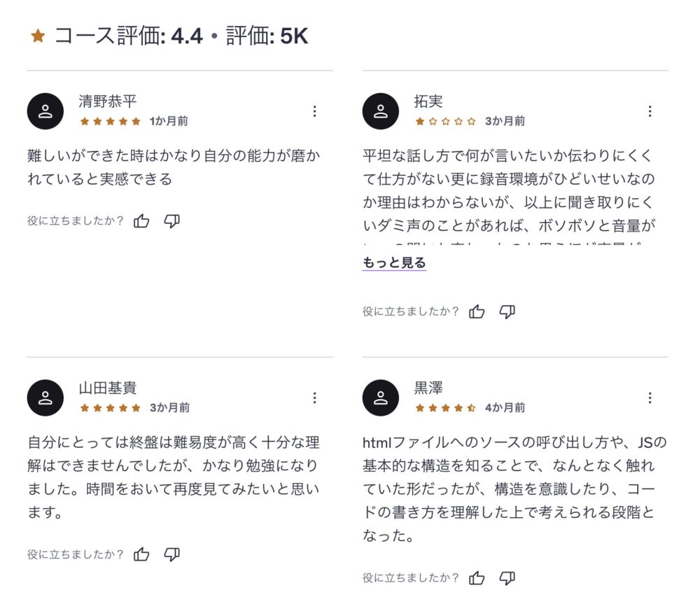The image size is (700, 597).
Task: Click the course rating star icon in header
Action: (x=38, y=36)
